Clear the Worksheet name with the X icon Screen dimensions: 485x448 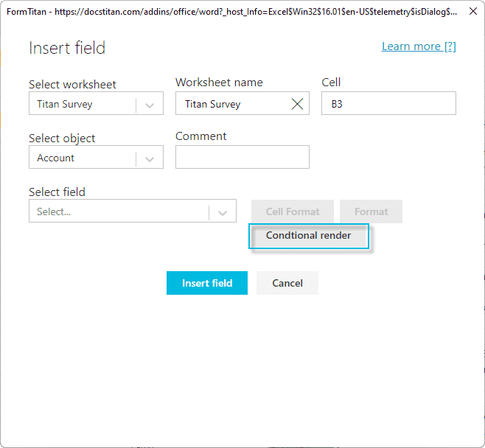pyautogui.click(x=297, y=104)
